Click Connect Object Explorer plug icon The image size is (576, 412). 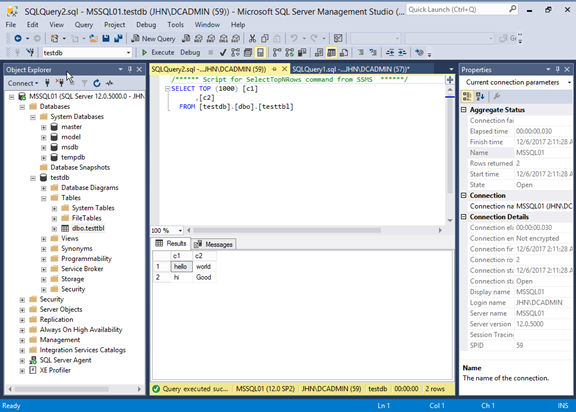pos(47,83)
